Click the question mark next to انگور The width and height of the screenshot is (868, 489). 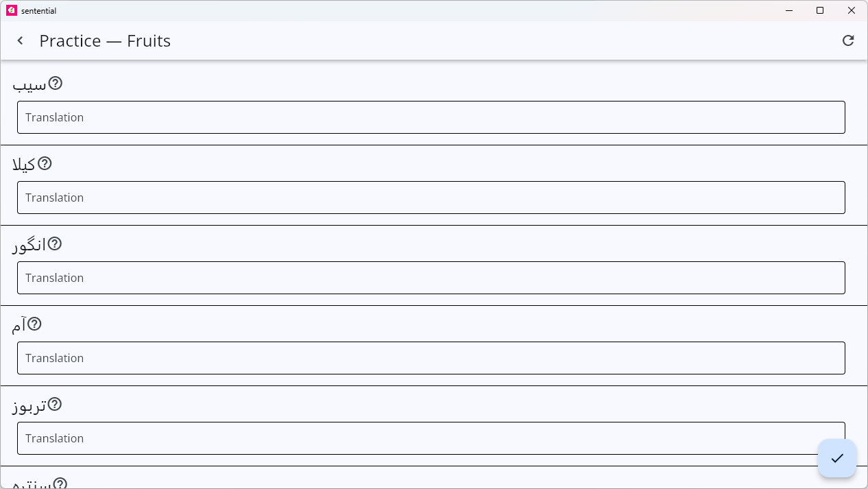[55, 243]
